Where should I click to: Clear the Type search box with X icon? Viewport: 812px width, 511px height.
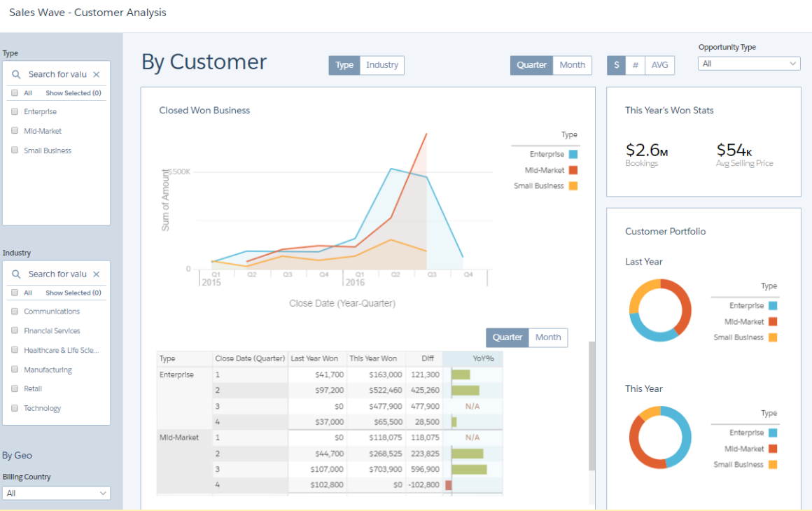[97, 74]
